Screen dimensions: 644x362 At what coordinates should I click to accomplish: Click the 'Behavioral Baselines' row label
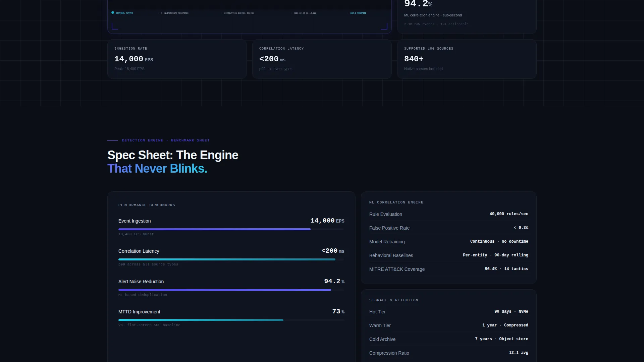(391, 255)
